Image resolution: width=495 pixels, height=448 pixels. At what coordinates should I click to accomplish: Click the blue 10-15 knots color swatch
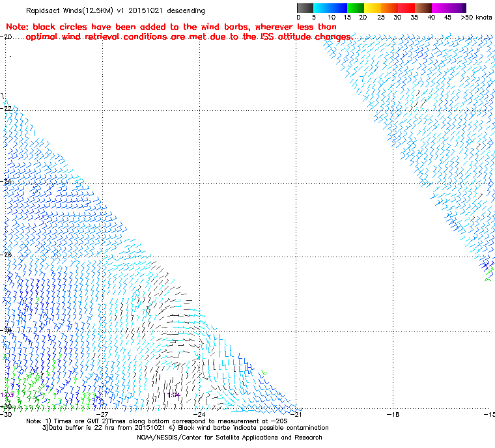(339, 8)
